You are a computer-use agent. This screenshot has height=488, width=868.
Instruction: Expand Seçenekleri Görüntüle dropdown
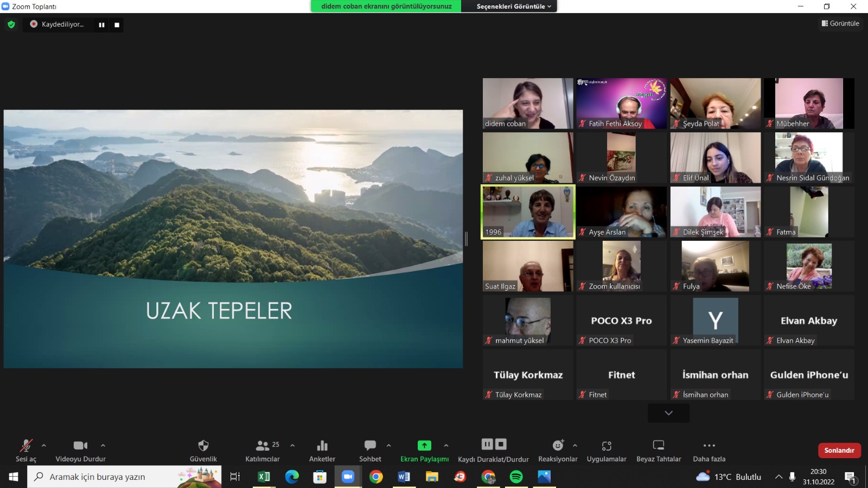tap(514, 7)
